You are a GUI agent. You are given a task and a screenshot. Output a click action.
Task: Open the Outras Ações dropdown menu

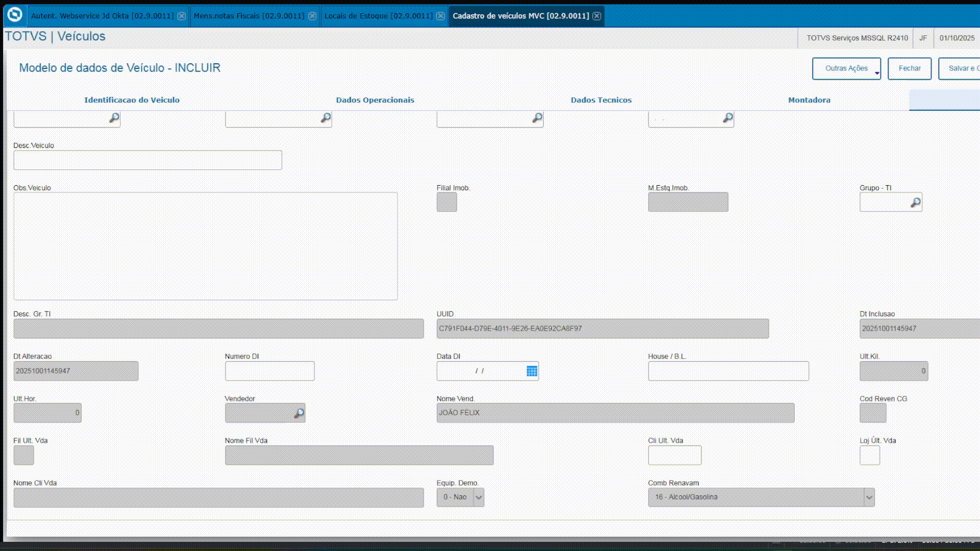pos(846,68)
